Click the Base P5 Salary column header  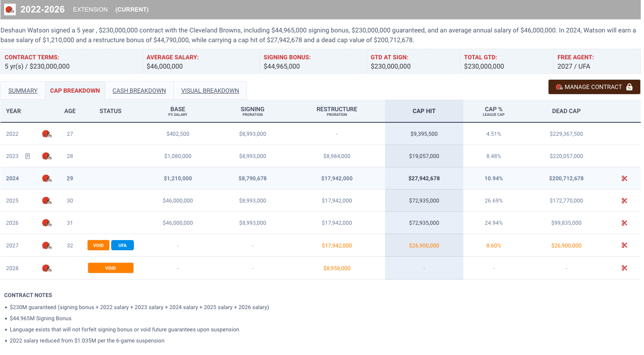(x=178, y=111)
